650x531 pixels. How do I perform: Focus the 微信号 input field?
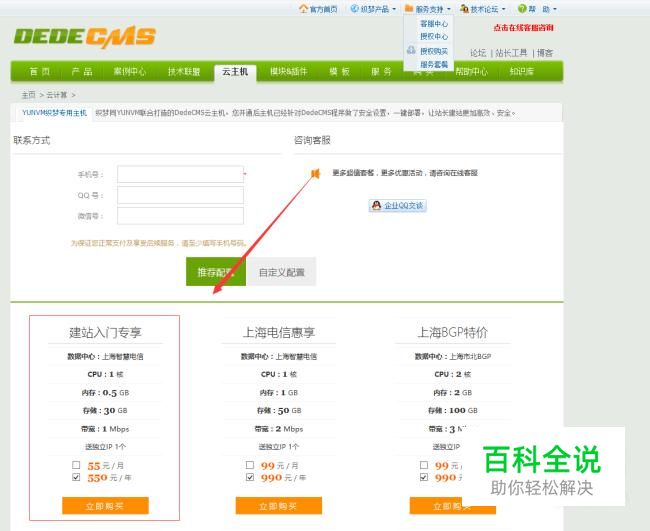(x=180, y=216)
